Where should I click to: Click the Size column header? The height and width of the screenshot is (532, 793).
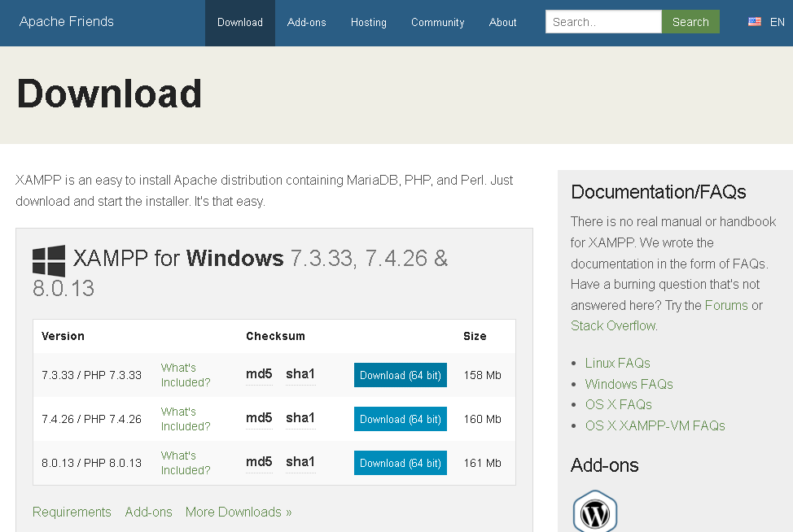[x=475, y=336]
